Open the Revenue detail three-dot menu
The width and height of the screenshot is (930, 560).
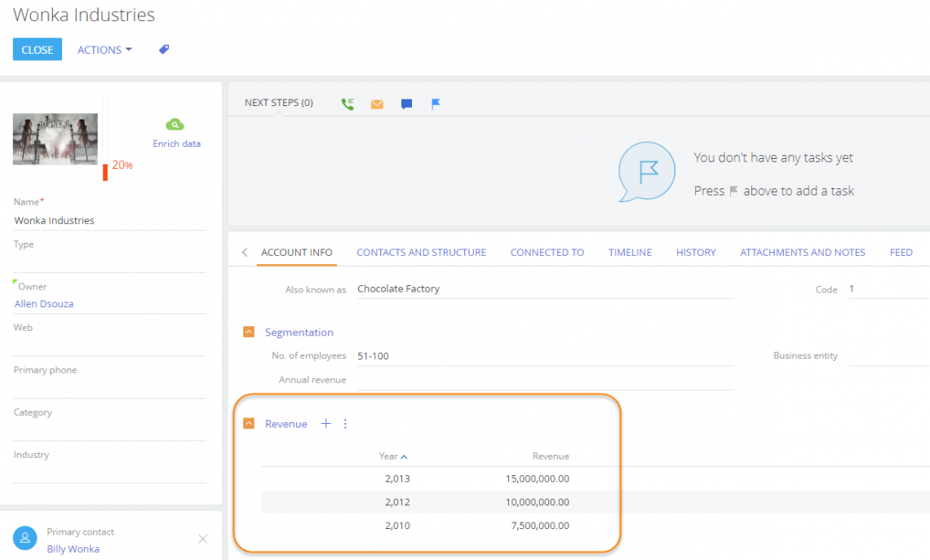point(345,423)
